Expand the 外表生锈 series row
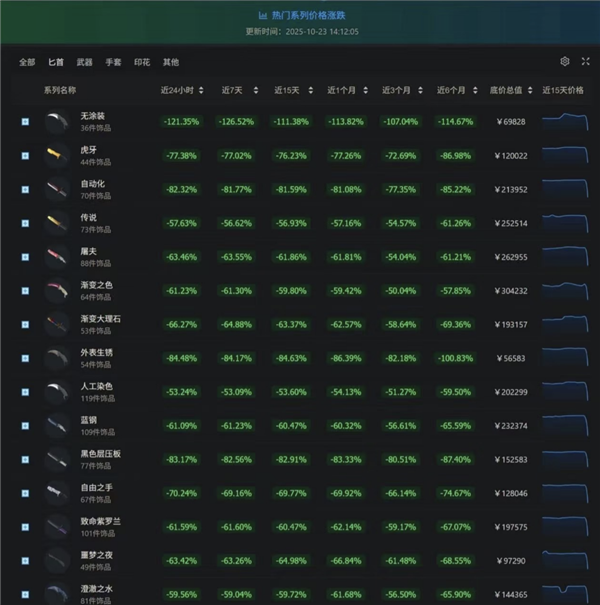The width and height of the screenshot is (600, 605). (25, 359)
